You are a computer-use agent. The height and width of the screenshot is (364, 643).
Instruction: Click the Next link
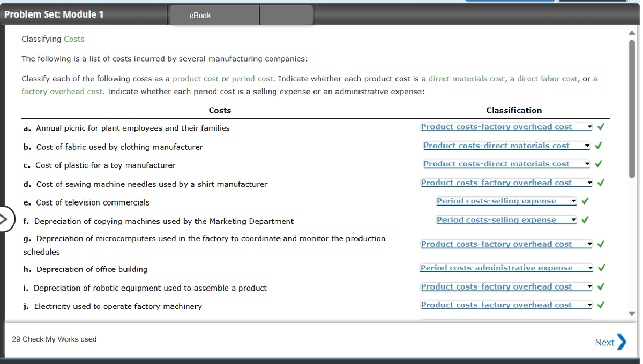point(604,343)
